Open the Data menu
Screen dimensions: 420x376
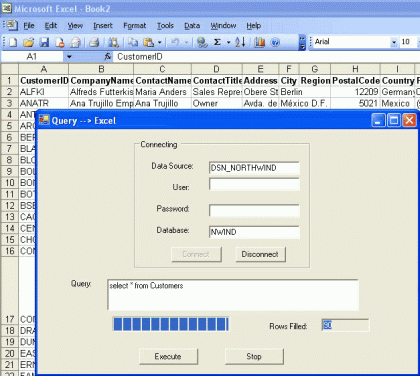click(192, 26)
